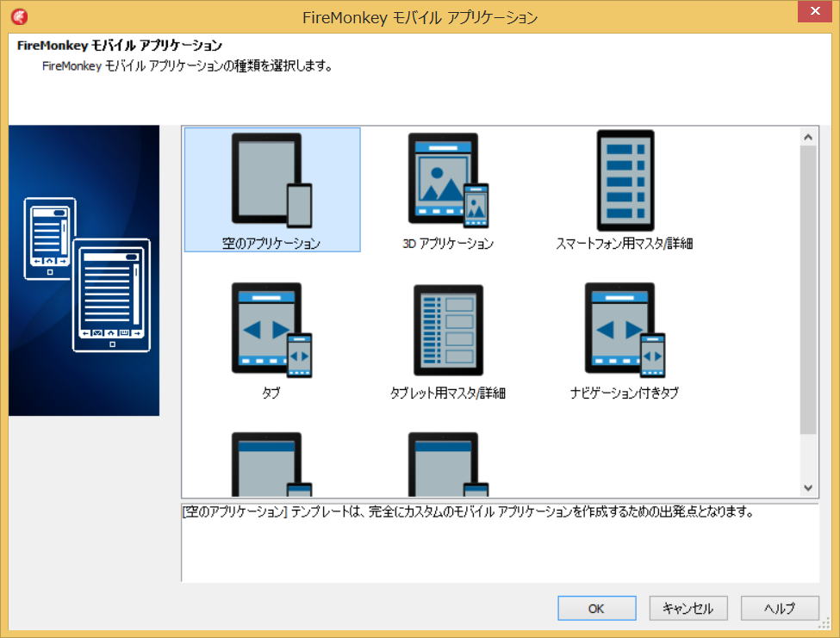Click the template description text box
Image resolution: width=840 pixels, height=638 pixels.
[x=501, y=542]
